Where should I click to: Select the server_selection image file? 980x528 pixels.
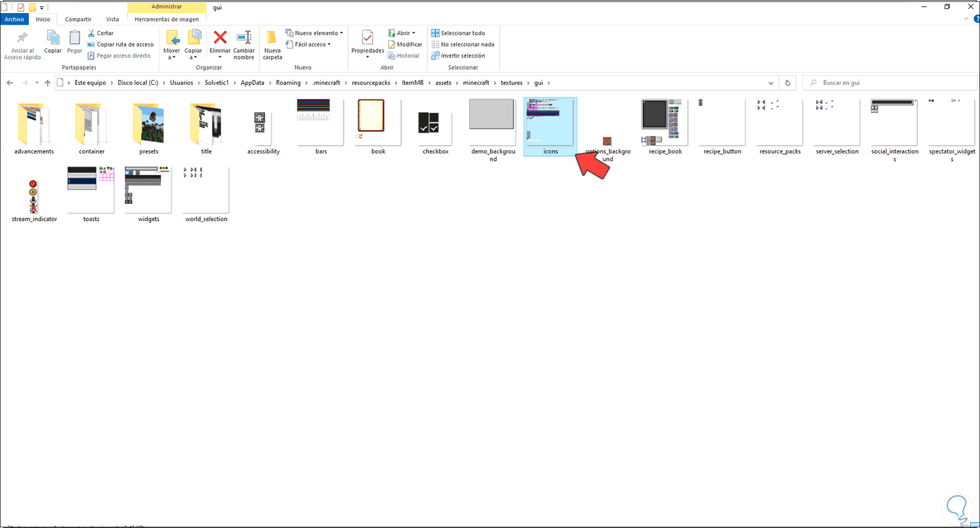[x=838, y=128]
